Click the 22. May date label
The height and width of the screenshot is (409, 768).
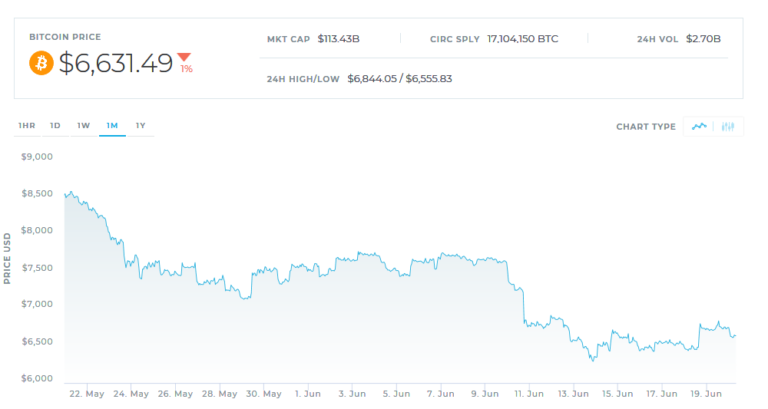pyautogui.click(x=87, y=394)
